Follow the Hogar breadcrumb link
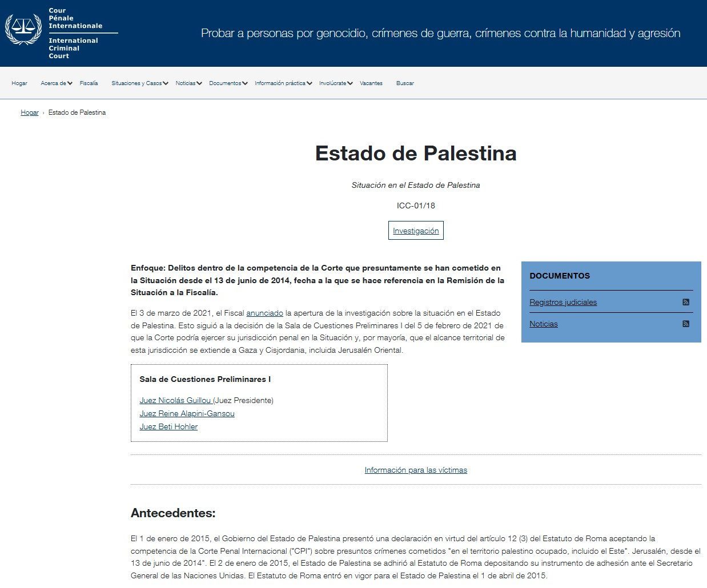 pos(30,112)
